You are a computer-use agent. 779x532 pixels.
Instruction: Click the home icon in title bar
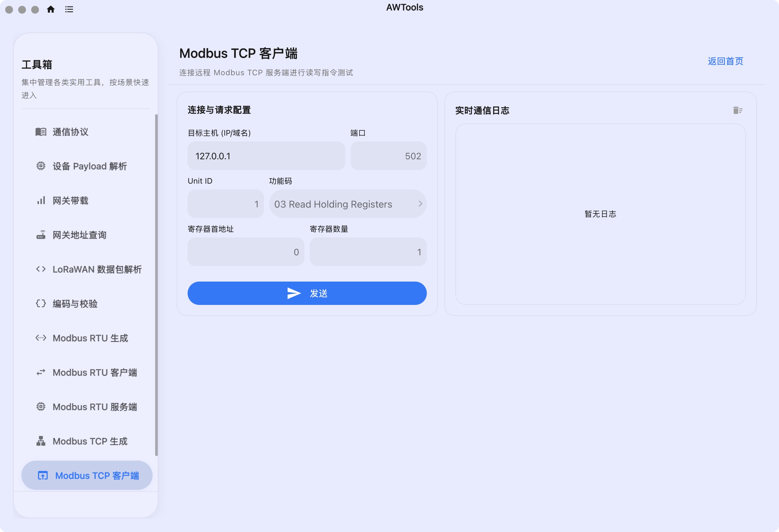51,9
